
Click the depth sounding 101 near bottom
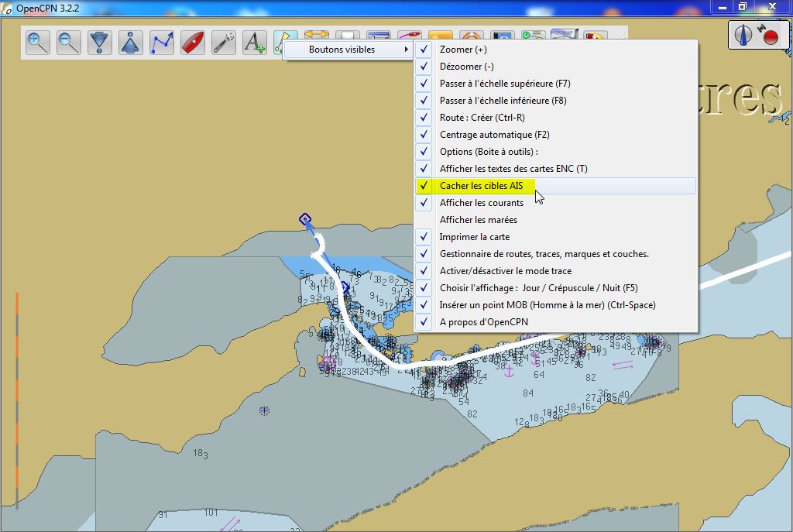[211, 513]
